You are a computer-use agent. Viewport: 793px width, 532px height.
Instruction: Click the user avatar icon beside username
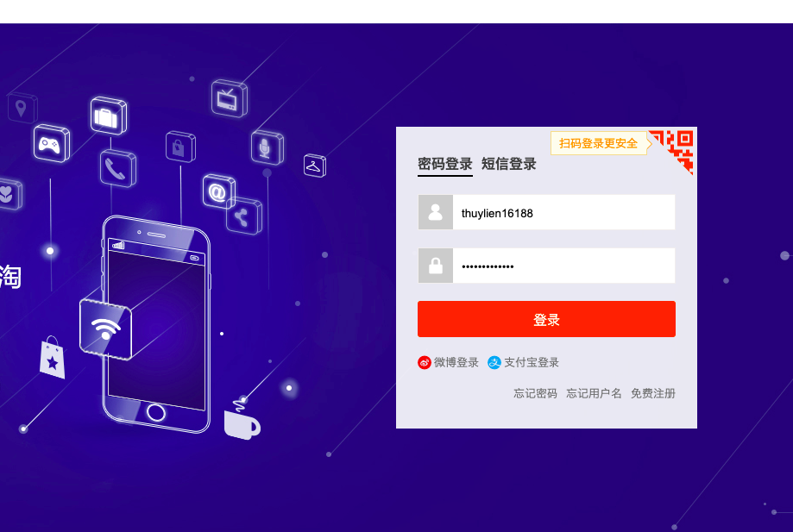tap(436, 212)
